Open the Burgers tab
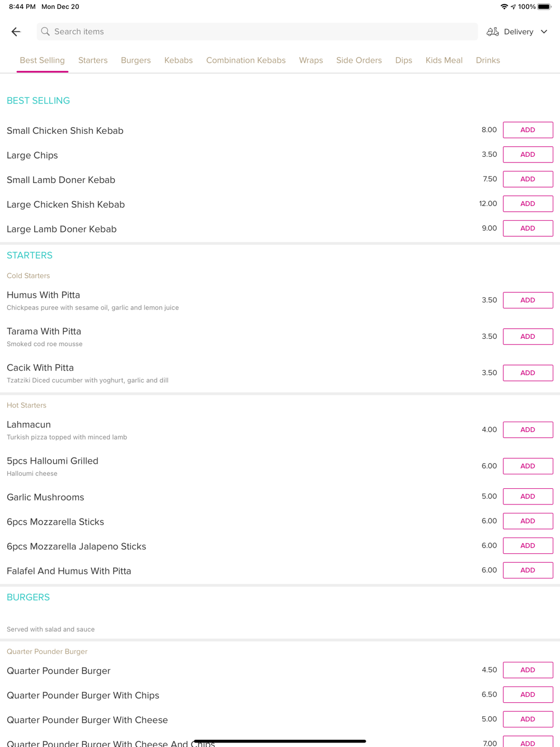This screenshot has height=747, width=560. 136,60
